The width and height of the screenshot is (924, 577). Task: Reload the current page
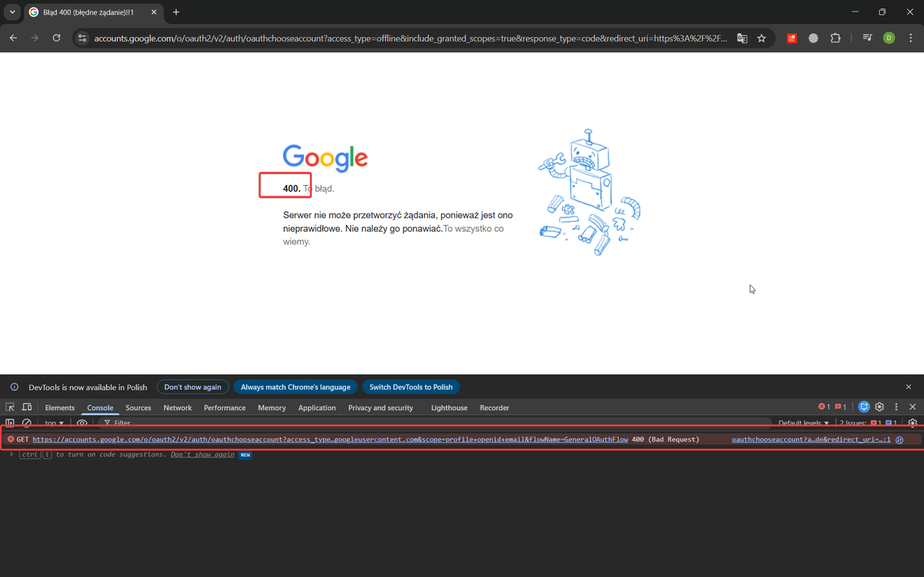pos(56,38)
